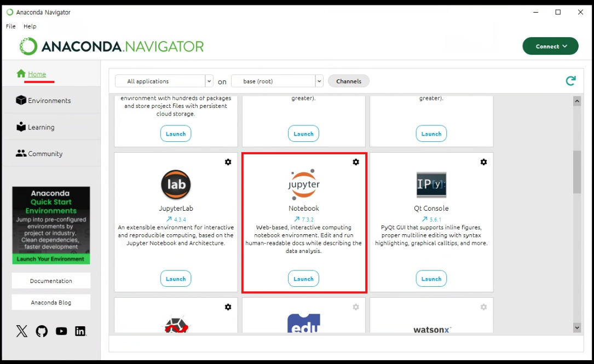
Task: Open the Help menu
Action: tap(30, 26)
